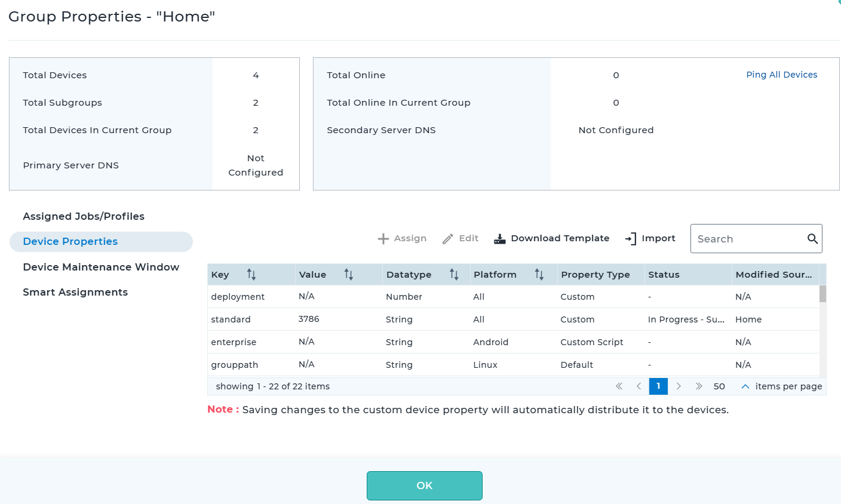
Task: Click the Assign property button
Action: click(x=402, y=238)
